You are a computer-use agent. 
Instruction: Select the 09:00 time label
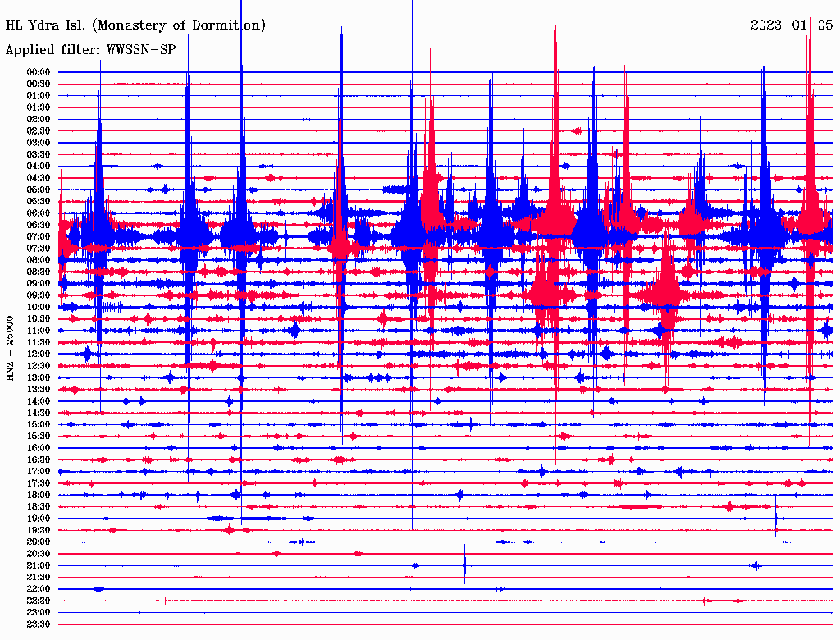coord(39,284)
